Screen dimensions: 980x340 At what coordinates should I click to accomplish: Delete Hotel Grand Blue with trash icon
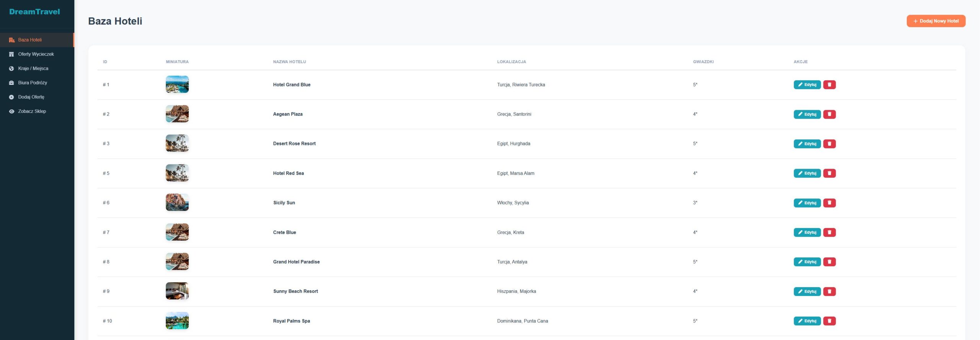coord(829,85)
